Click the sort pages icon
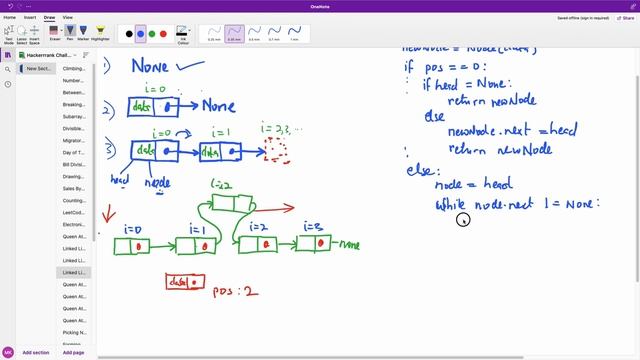This screenshot has height=360, width=640. pyautogui.click(x=85, y=55)
